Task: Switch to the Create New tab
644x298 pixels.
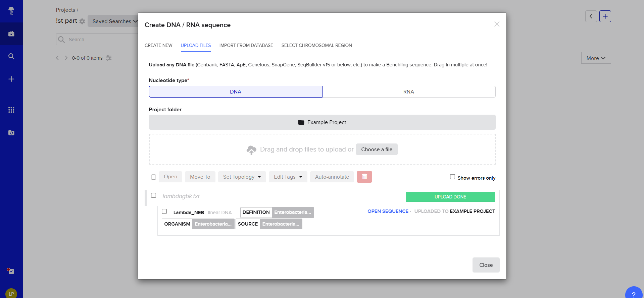Action: point(158,45)
